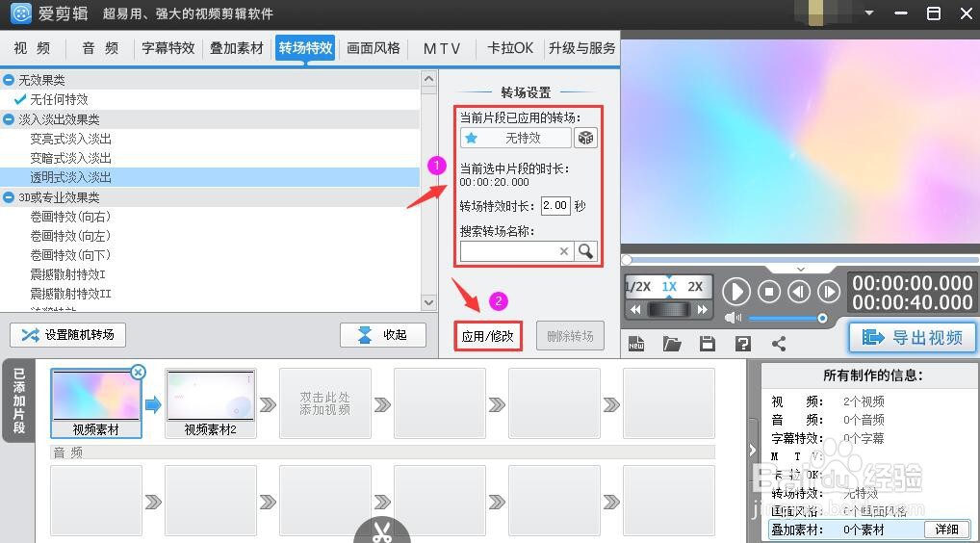The width and height of the screenshot is (980, 543).
Task: Open an existing project folder icon
Action: pyautogui.click(x=672, y=344)
